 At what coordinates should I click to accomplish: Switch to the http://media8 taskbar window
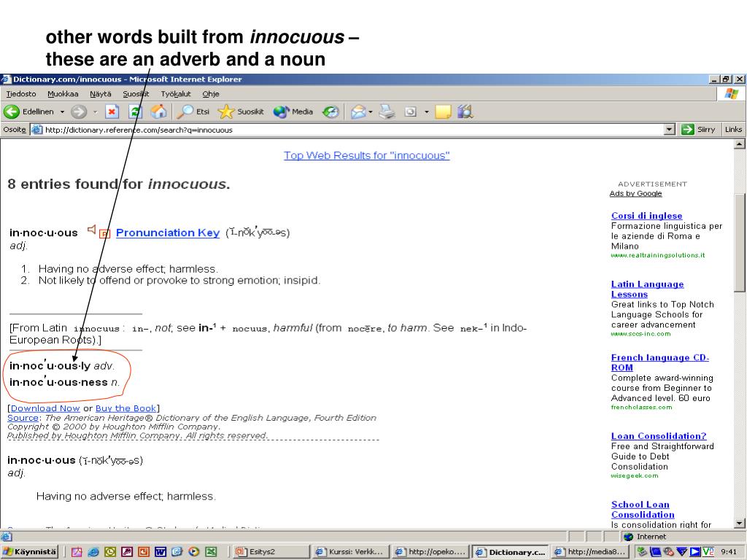pos(589,552)
